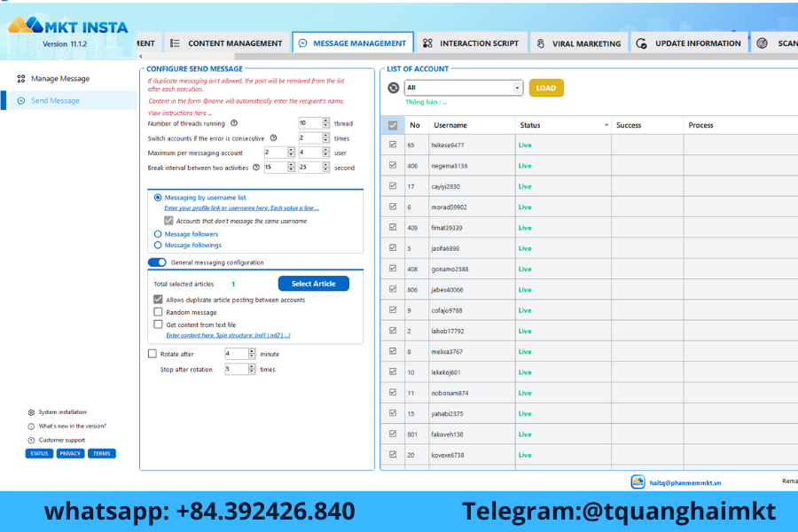The image size is (798, 532).
Task: Select the Message followers option
Action: pos(158,234)
